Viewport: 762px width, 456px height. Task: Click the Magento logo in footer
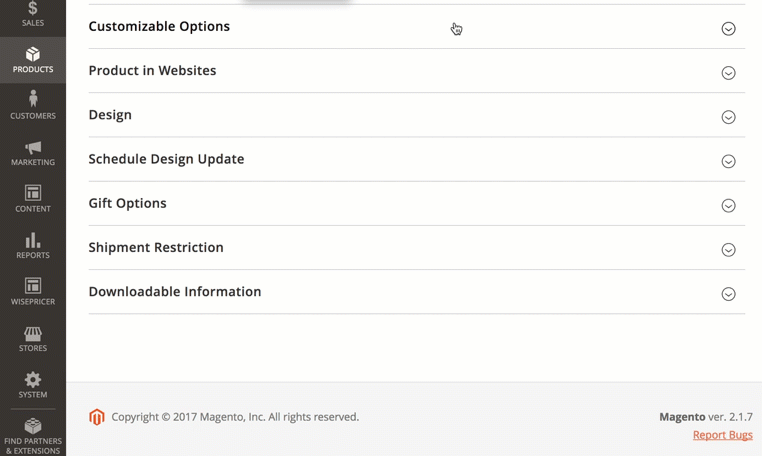(x=97, y=417)
